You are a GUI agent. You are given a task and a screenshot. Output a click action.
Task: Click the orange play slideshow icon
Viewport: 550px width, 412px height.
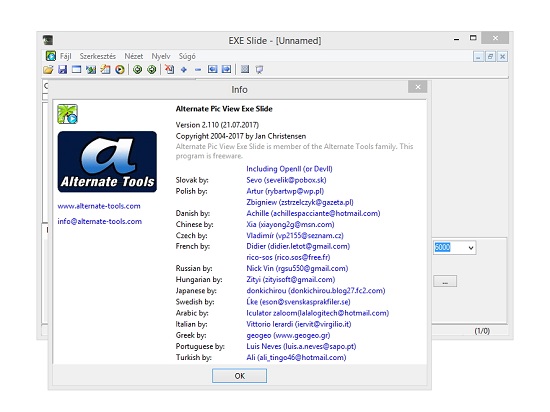pos(120,69)
